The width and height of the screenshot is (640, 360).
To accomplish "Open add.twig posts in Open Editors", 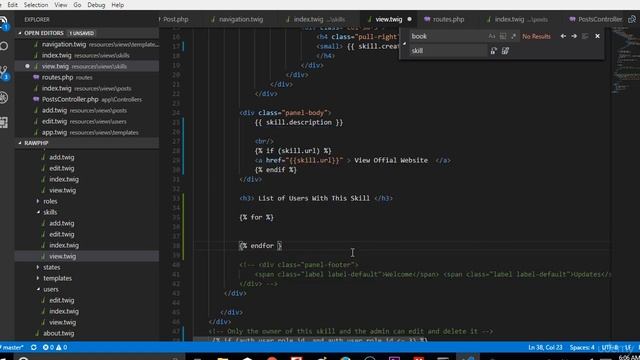I will click(x=87, y=110).
